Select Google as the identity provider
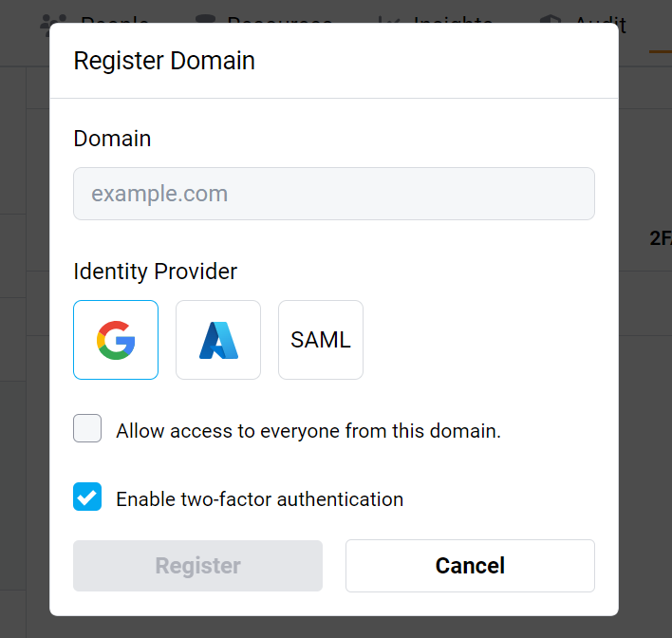This screenshot has height=638, width=672. (x=116, y=340)
